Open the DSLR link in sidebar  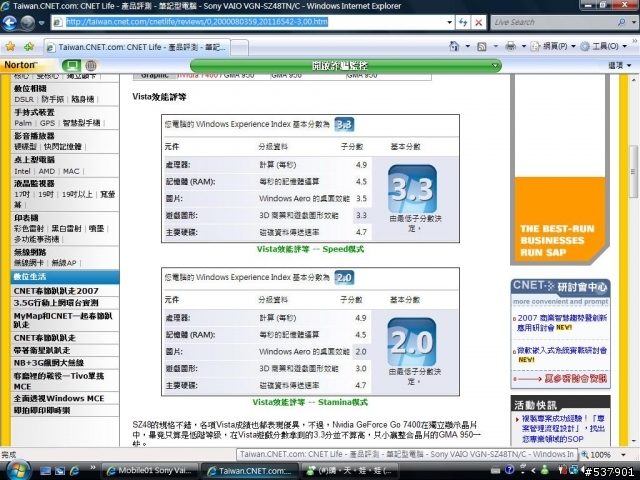pos(24,99)
